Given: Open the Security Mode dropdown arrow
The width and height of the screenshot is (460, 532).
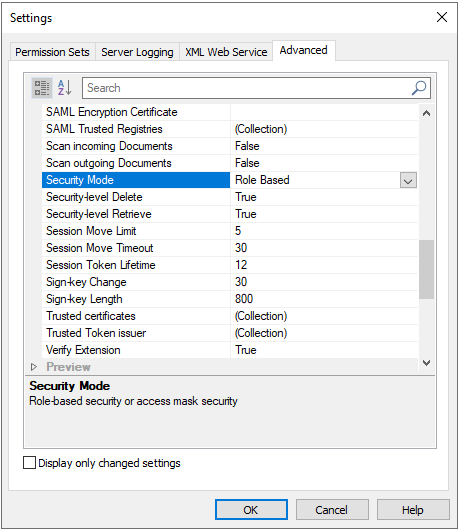Looking at the screenshot, I should 408,180.
